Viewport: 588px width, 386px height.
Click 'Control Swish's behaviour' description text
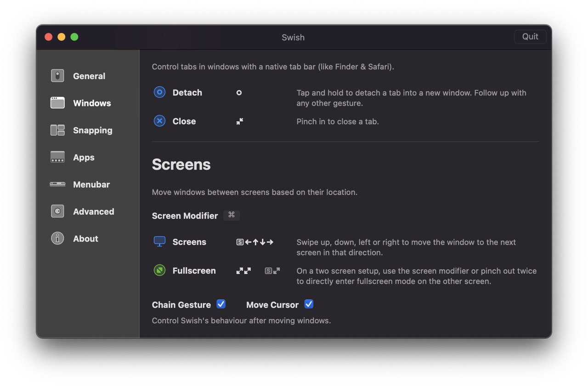point(241,321)
